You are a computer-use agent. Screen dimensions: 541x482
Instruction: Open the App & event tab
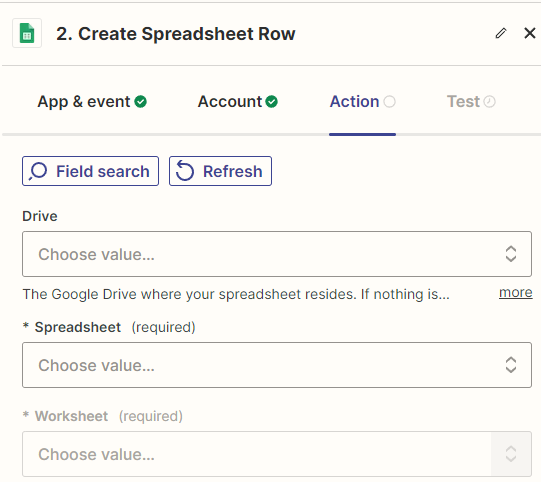[x=92, y=101]
